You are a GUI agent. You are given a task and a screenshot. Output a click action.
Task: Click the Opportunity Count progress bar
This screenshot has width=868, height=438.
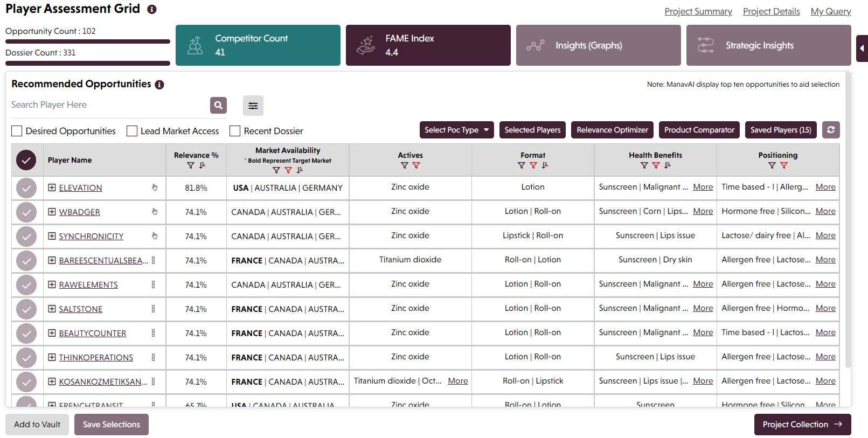pyautogui.click(x=88, y=41)
